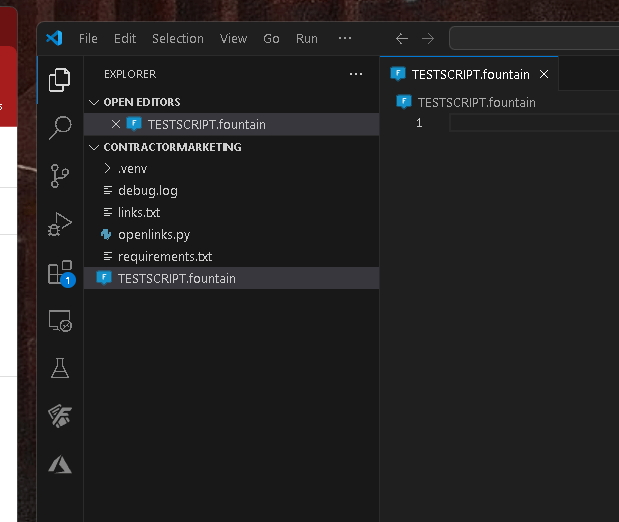This screenshot has height=522, width=619.
Task: Open the View menu
Action: coord(233,39)
